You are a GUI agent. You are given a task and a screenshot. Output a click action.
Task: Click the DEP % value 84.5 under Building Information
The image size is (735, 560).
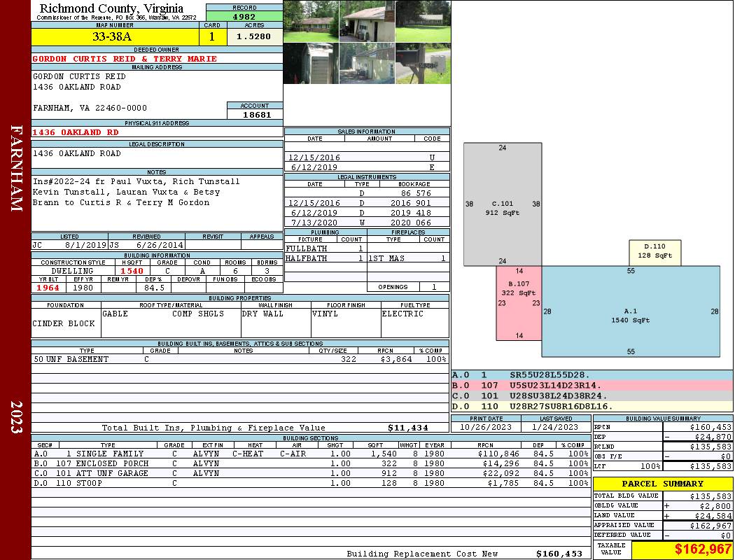(154, 288)
